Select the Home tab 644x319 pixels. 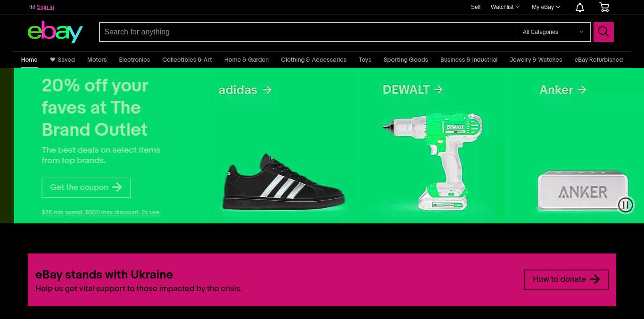(x=29, y=60)
